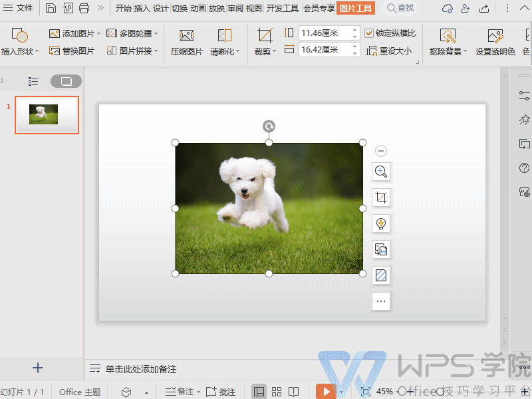Screen dimensions: 532x399
Task: Expand the Remove Background (抠除背景) dropdown
Action: [465, 52]
